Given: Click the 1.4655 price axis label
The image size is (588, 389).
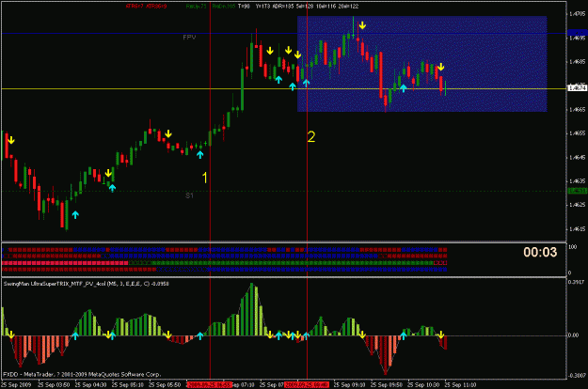Looking at the screenshot, I should pos(577,133).
